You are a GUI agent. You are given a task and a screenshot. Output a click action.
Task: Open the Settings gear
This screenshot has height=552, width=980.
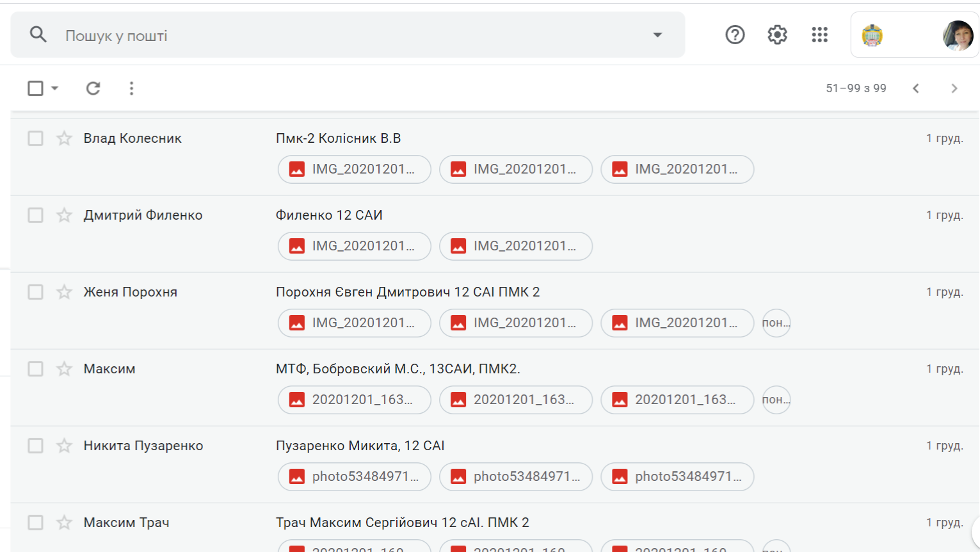pyautogui.click(x=777, y=35)
